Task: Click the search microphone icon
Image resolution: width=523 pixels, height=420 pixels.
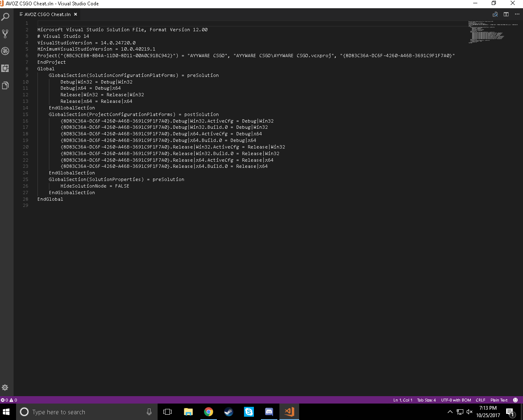Action: [x=149, y=412]
